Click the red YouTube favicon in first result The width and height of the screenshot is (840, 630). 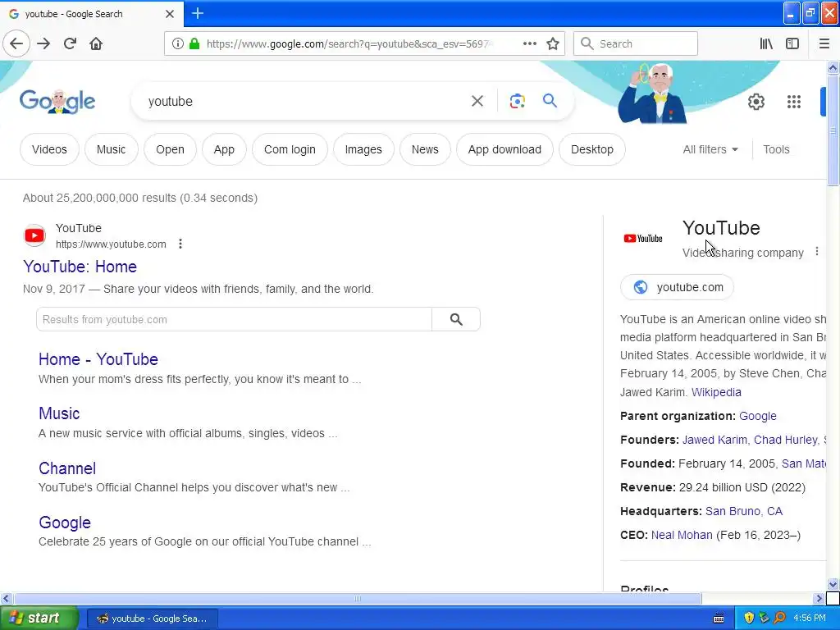pos(34,235)
